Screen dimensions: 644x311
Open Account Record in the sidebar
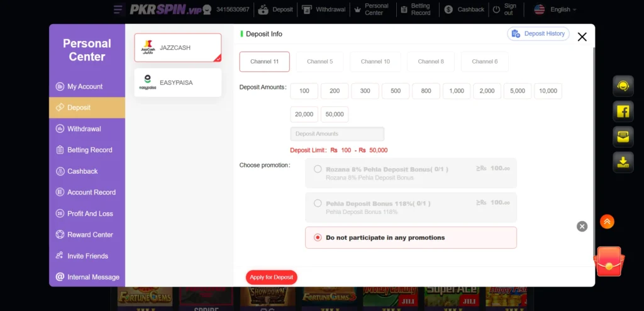click(x=87, y=192)
